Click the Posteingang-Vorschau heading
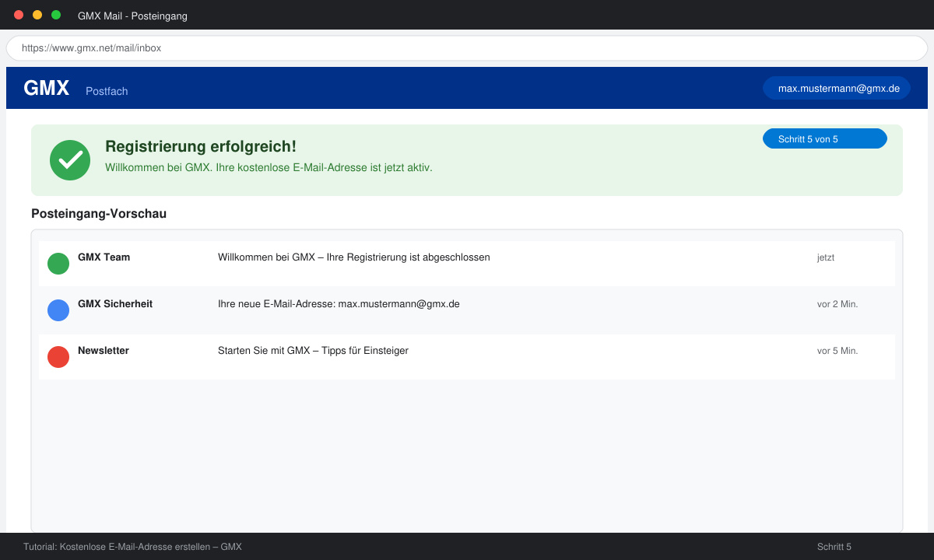The height and width of the screenshot is (560, 934). coord(99,213)
